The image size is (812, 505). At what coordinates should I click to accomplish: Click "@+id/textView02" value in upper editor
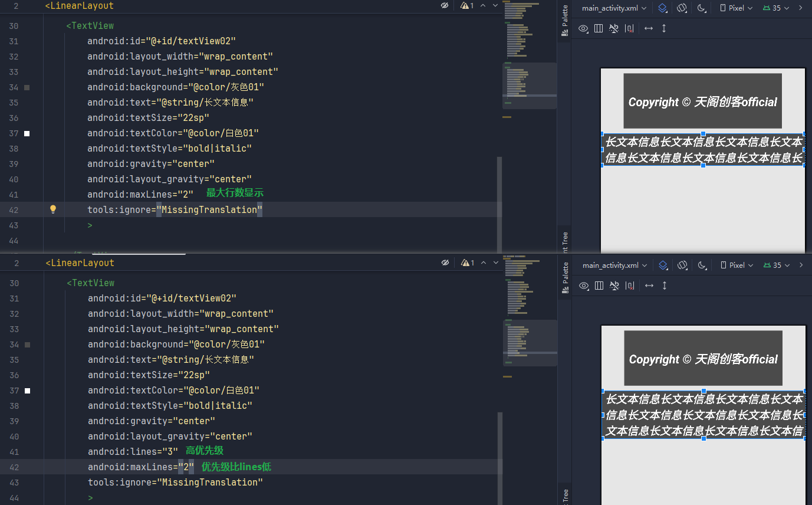coord(190,41)
